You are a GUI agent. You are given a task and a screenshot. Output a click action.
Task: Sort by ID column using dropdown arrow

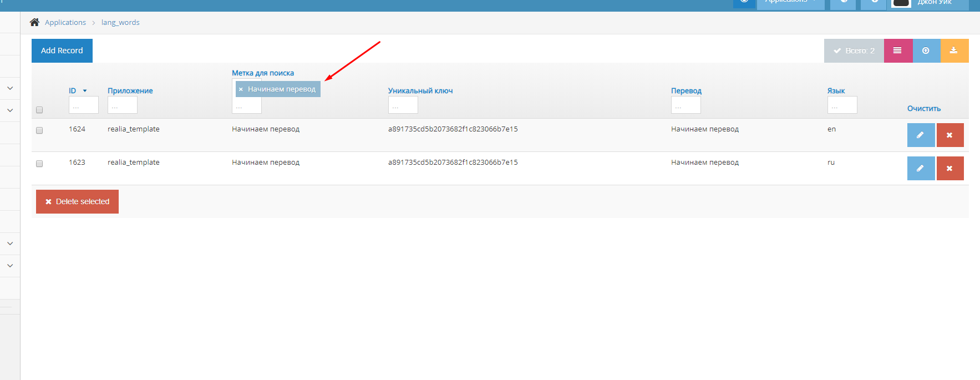[85, 91]
